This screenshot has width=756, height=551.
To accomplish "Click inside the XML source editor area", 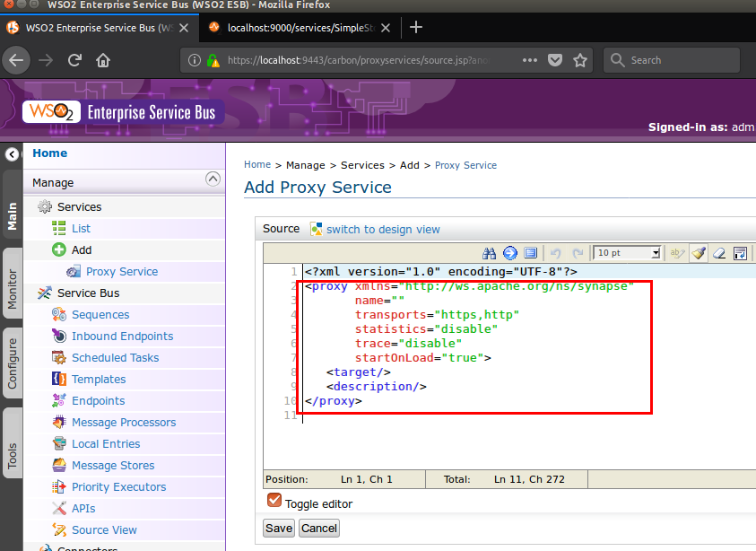I will pyautogui.click(x=502, y=440).
